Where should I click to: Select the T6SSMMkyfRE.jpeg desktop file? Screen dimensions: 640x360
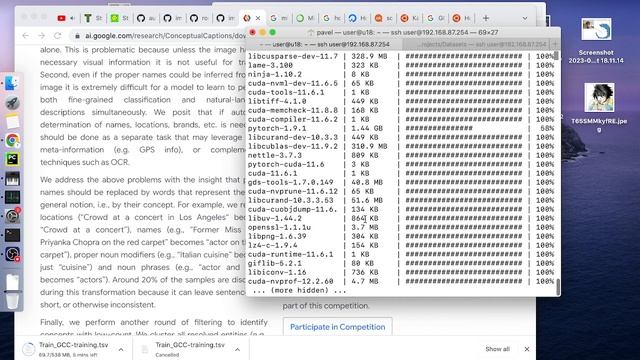[599, 108]
